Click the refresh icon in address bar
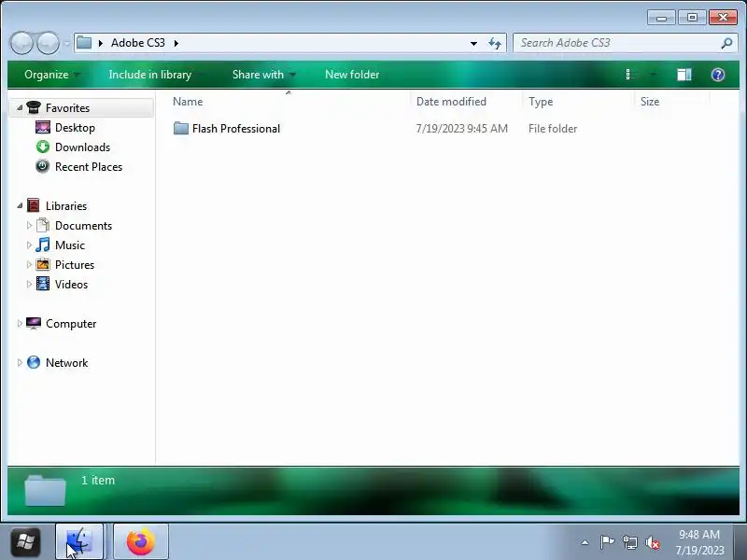The width and height of the screenshot is (747, 560). (x=495, y=43)
